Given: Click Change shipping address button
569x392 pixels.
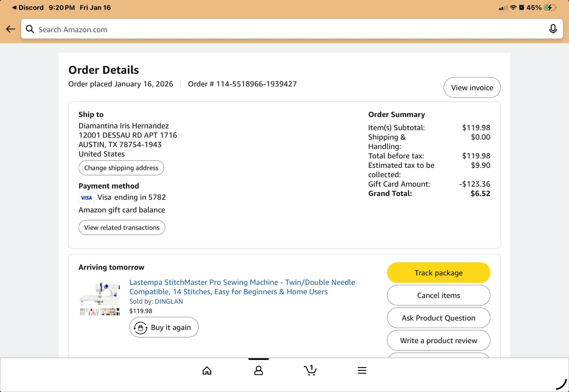Looking at the screenshot, I should 121,168.
